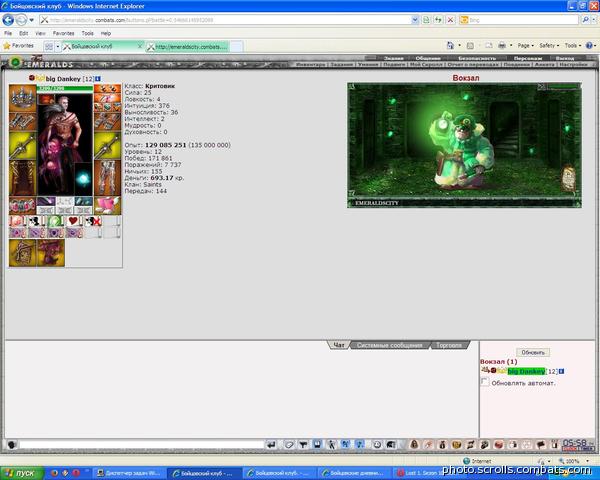The image size is (600, 480).
Task: Click the red ball icon in bottom toolbar
Action: tap(499, 444)
